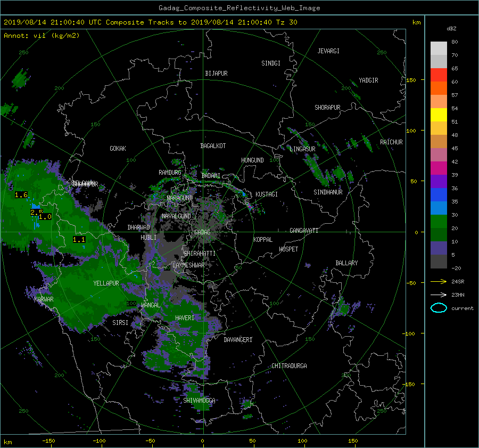Click the YADGIR city label
479x448 pixels.
(369, 80)
